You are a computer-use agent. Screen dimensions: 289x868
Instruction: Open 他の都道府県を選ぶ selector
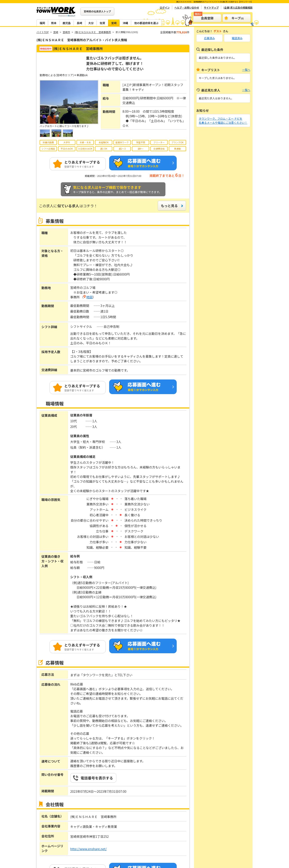pos(146,23)
